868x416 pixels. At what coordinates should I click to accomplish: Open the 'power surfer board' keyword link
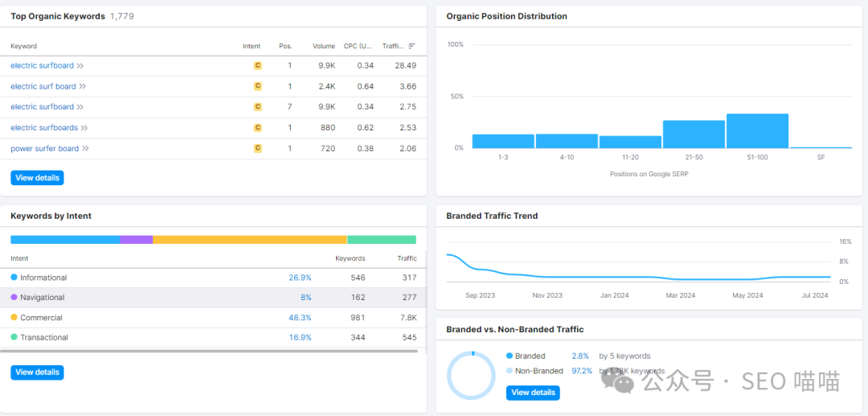[44, 149]
